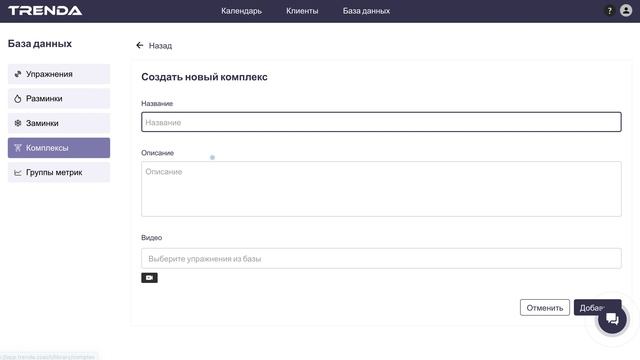Viewport: 640px width, 360px height.
Task: Select Упражнения in the sidebar
Action: (x=59, y=74)
